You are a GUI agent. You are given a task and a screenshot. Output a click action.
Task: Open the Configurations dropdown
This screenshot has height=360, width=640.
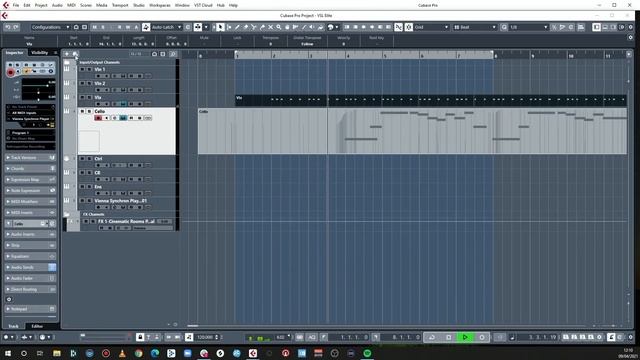(x=50, y=27)
